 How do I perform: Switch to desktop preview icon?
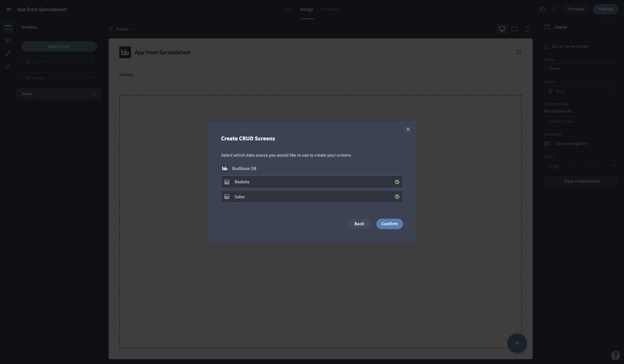(x=502, y=29)
